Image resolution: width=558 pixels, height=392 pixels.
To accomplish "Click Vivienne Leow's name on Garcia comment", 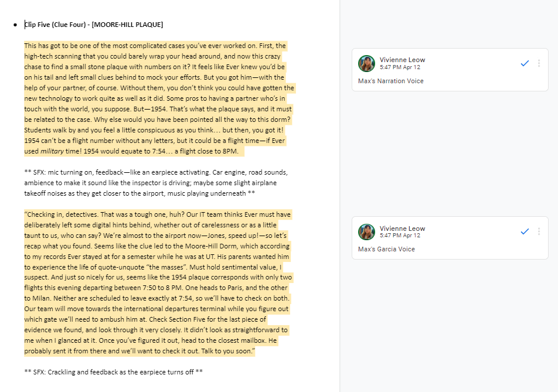I will click(402, 228).
